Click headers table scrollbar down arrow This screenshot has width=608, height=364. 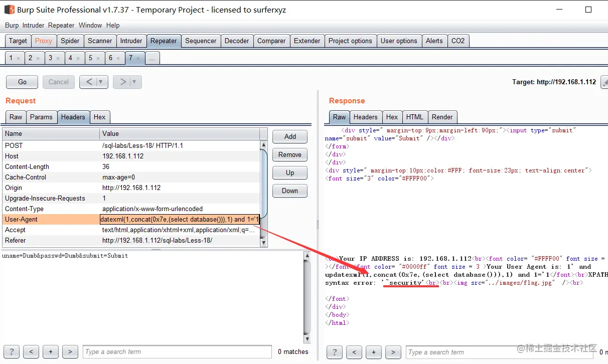click(264, 243)
